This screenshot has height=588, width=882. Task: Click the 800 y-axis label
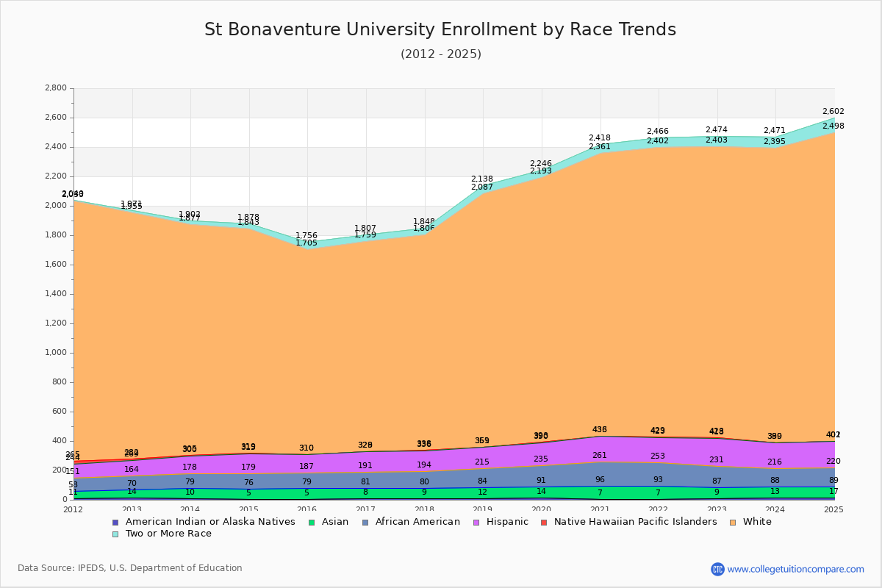(60, 382)
